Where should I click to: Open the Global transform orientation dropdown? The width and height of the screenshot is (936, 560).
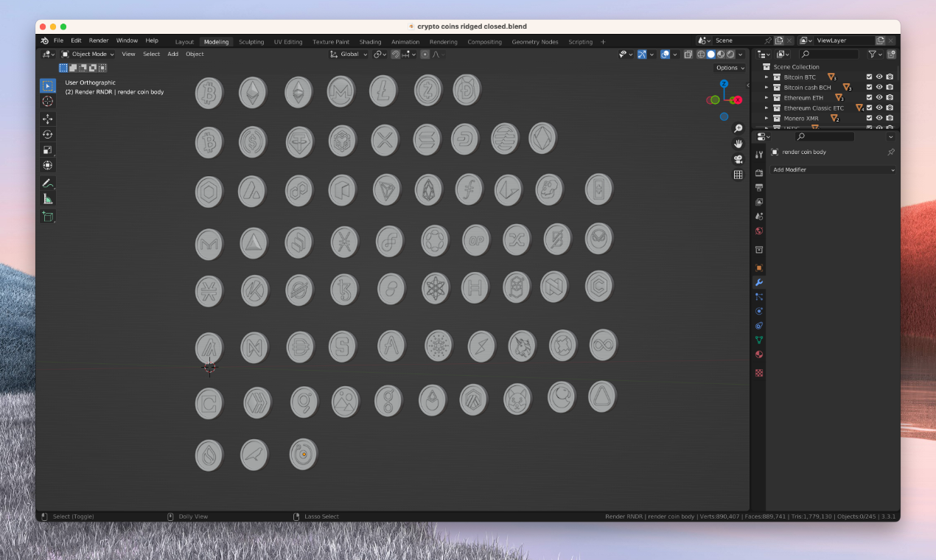[349, 54]
